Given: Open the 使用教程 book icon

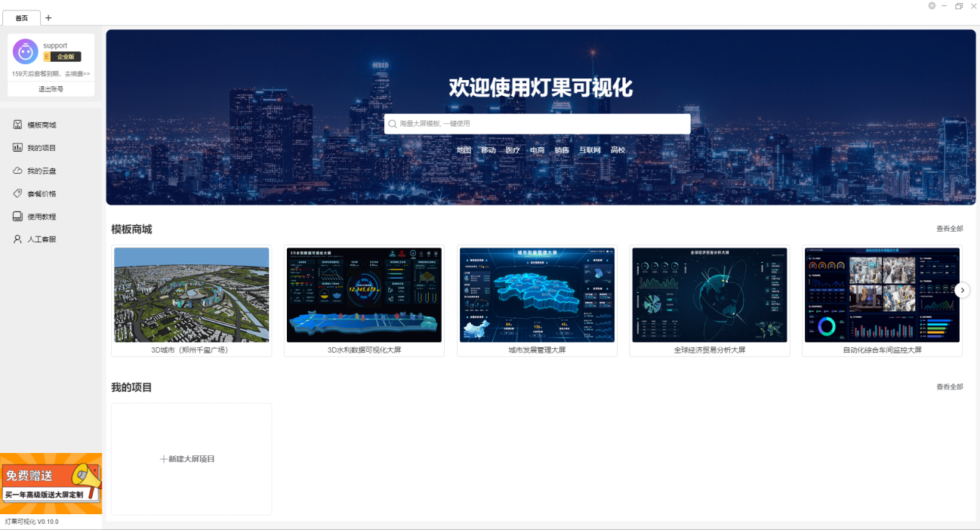Looking at the screenshot, I should click(17, 216).
